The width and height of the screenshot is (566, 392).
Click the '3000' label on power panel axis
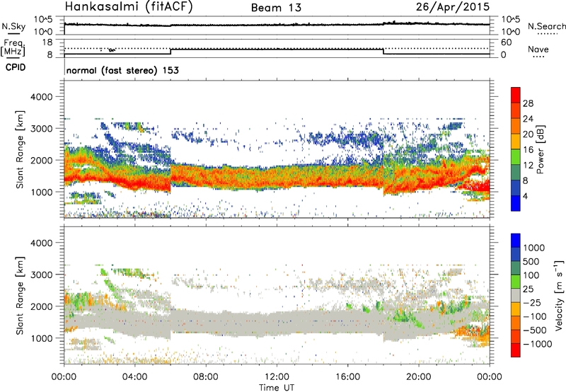point(41,129)
